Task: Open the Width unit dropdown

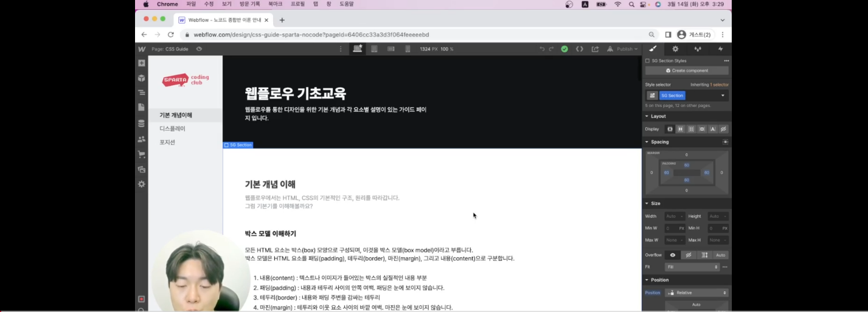Action: [x=682, y=216]
